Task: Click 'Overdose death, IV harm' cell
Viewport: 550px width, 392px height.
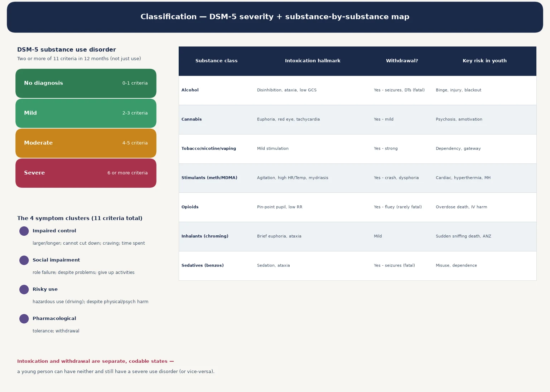Action: (462, 207)
